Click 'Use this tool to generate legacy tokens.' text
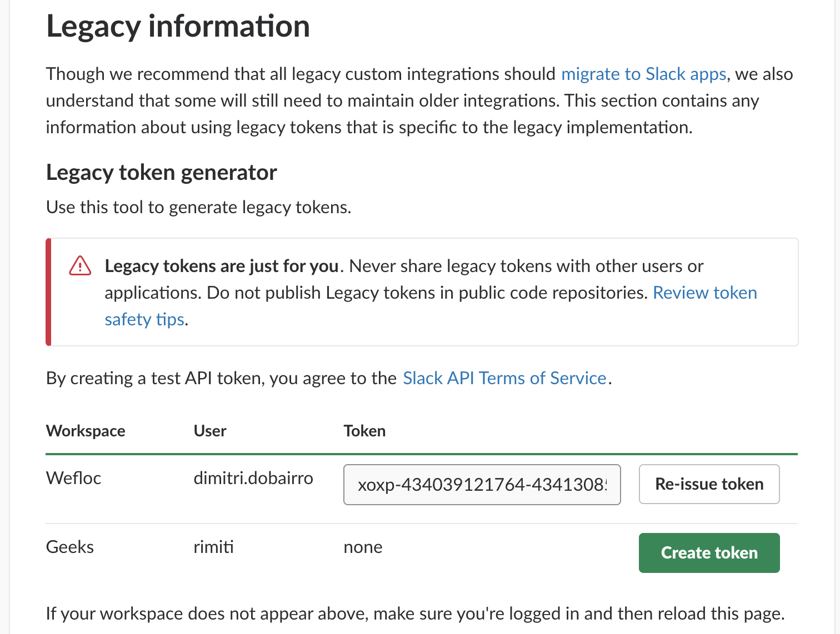Screen dimensions: 840x634 (x=199, y=207)
